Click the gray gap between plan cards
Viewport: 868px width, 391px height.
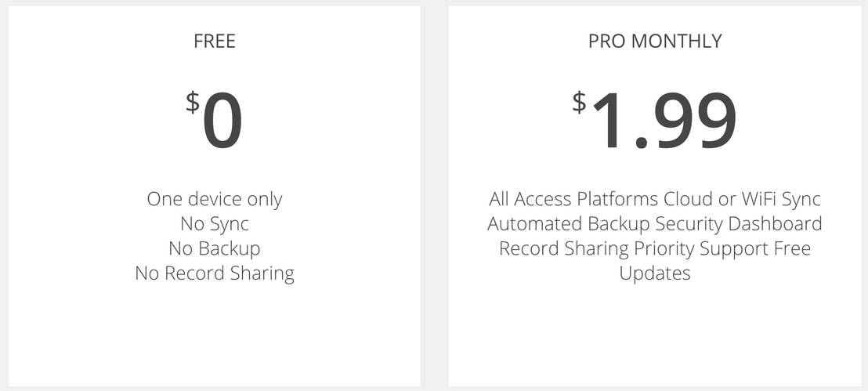tap(434, 196)
